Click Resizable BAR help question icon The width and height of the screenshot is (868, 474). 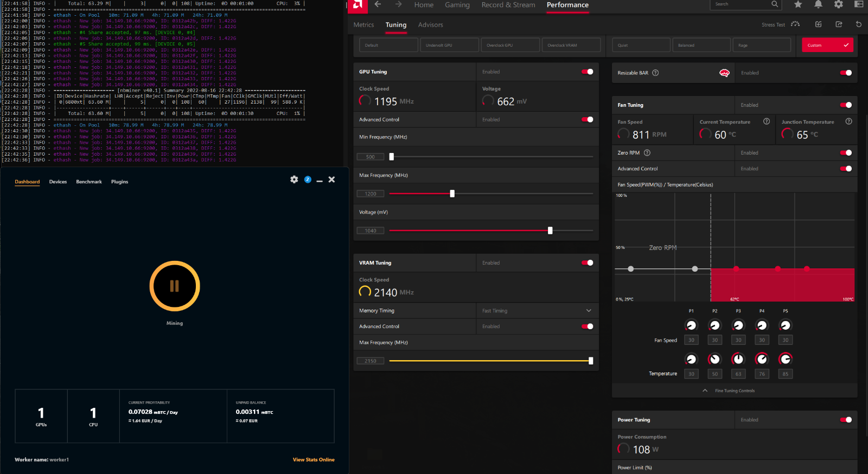click(655, 73)
